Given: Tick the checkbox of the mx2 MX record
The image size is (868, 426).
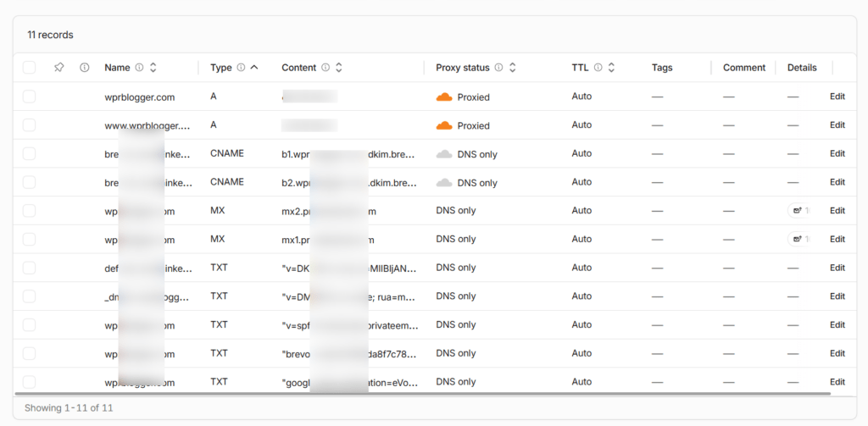Looking at the screenshot, I should 29,211.
